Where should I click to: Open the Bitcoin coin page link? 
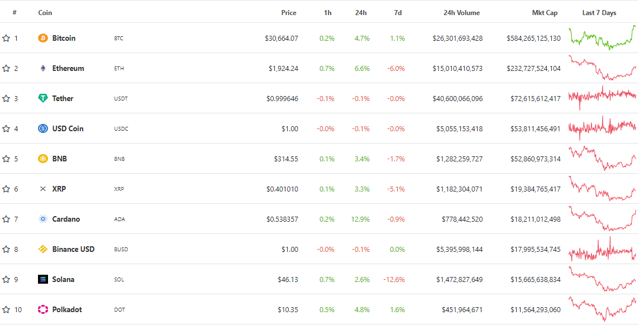tap(64, 38)
